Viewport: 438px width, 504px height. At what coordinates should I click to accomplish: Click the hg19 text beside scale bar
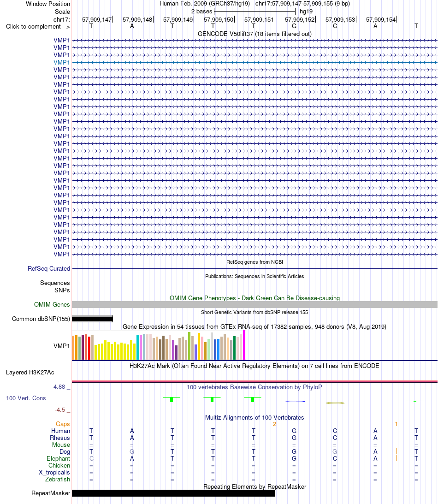pyautogui.click(x=306, y=12)
